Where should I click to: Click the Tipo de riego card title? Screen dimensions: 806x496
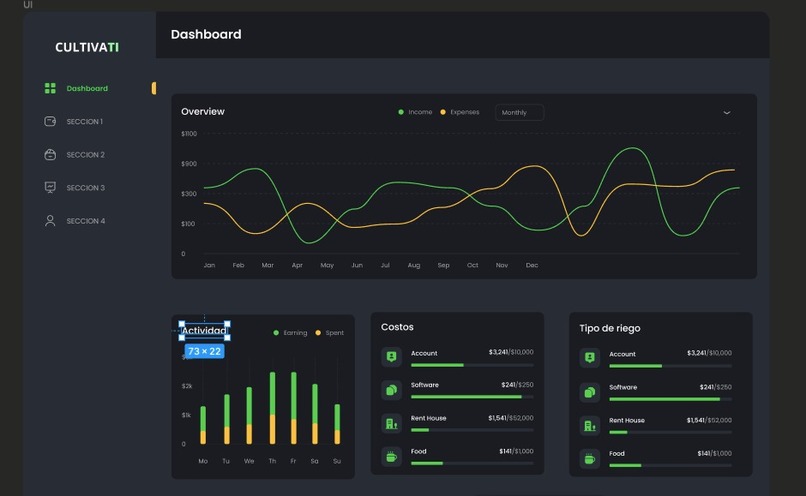pyautogui.click(x=610, y=328)
